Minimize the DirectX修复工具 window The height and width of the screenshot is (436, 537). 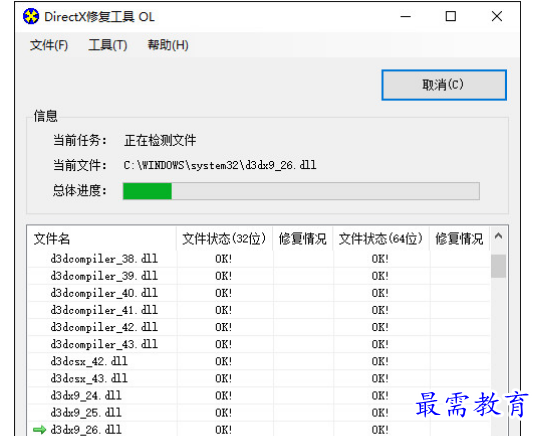tap(405, 16)
